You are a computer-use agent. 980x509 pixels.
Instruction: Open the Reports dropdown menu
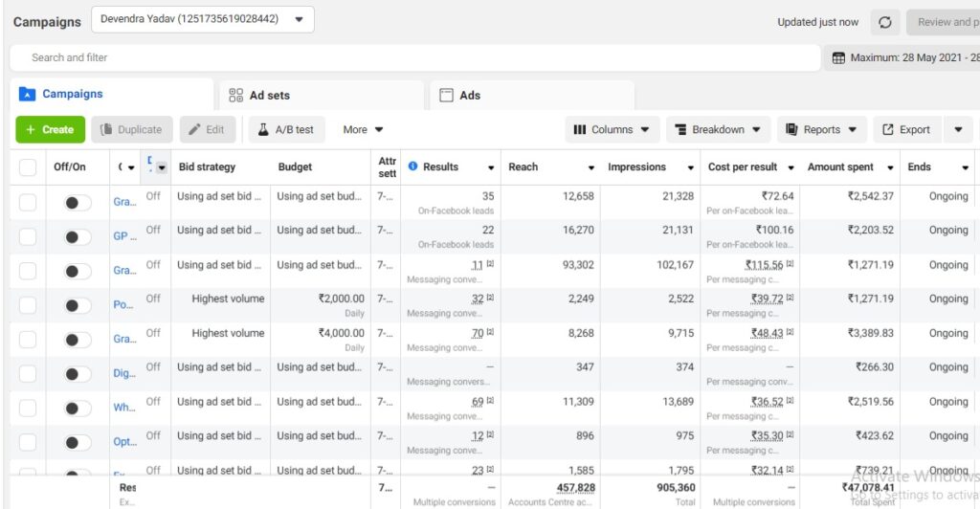pos(821,130)
